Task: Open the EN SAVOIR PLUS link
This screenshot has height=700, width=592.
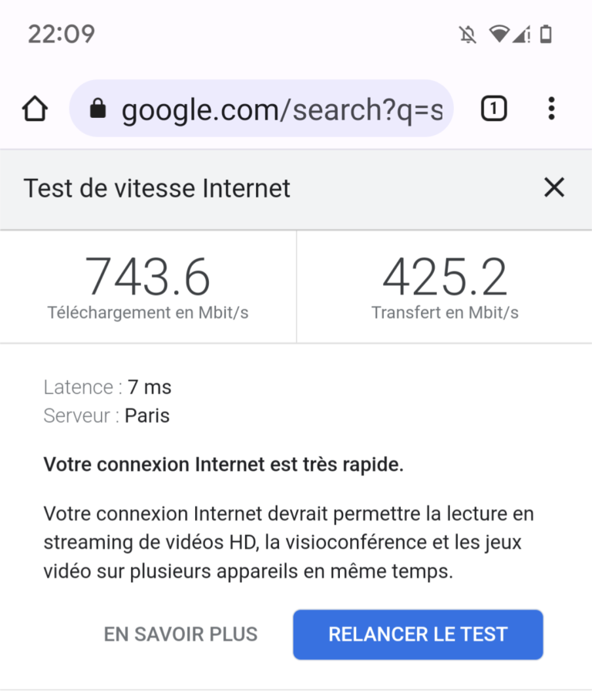Action: (x=181, y=634)
